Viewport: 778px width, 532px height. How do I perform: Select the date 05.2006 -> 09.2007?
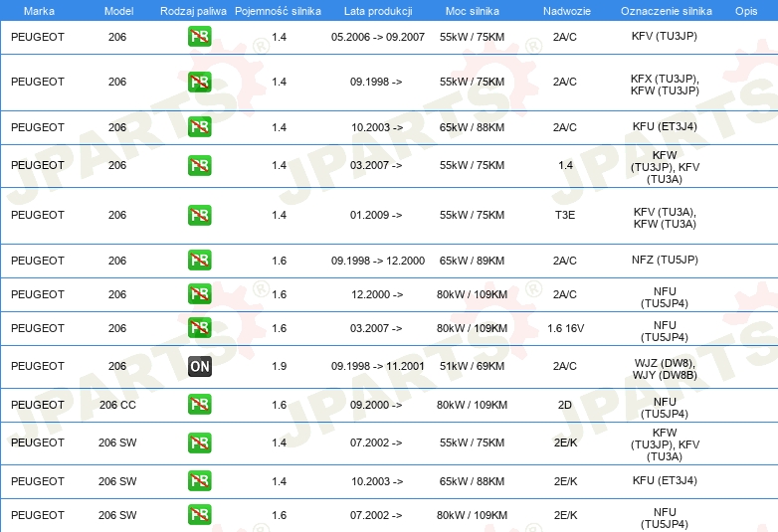[378, 37]
